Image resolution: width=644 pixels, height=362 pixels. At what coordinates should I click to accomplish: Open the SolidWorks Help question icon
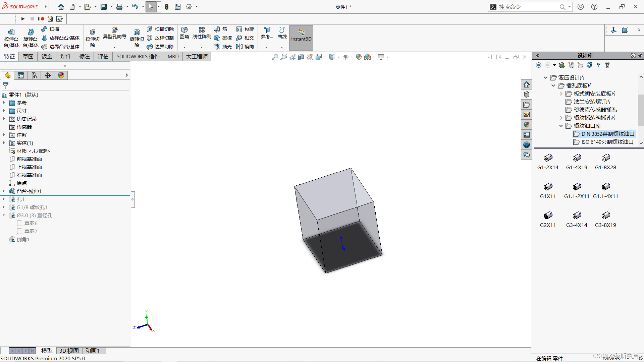pos(594,7)
